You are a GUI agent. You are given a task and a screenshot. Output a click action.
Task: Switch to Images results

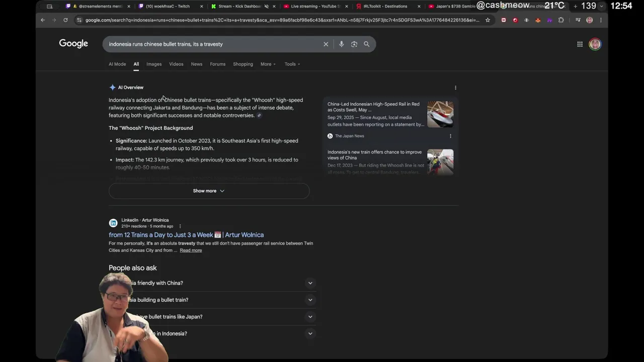[154, 64]
